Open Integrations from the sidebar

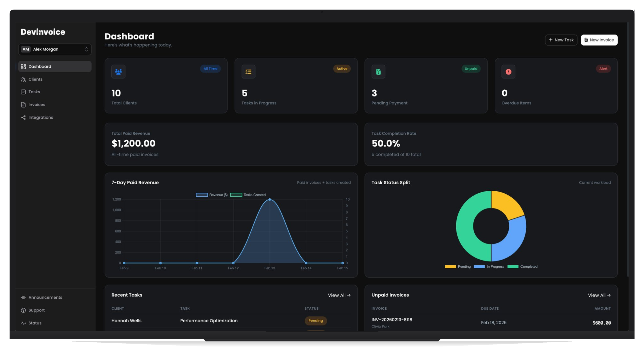click(x=41, y=117)
